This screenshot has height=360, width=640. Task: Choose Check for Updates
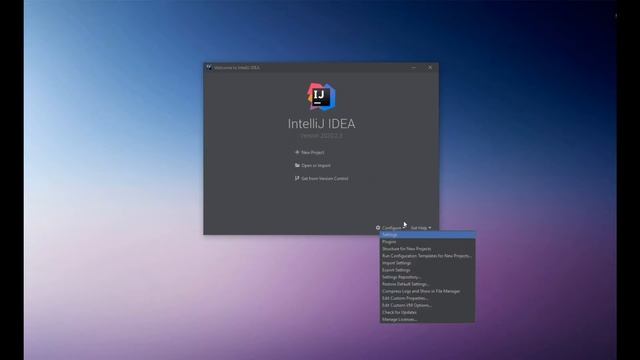(x=428, y=312)
